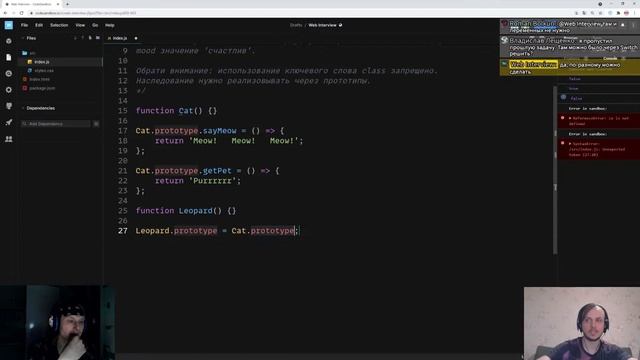Viewport: 640px width, 360px height.
Task: Click 'sayMeow' on line 17
Action: tap(220, 131)
